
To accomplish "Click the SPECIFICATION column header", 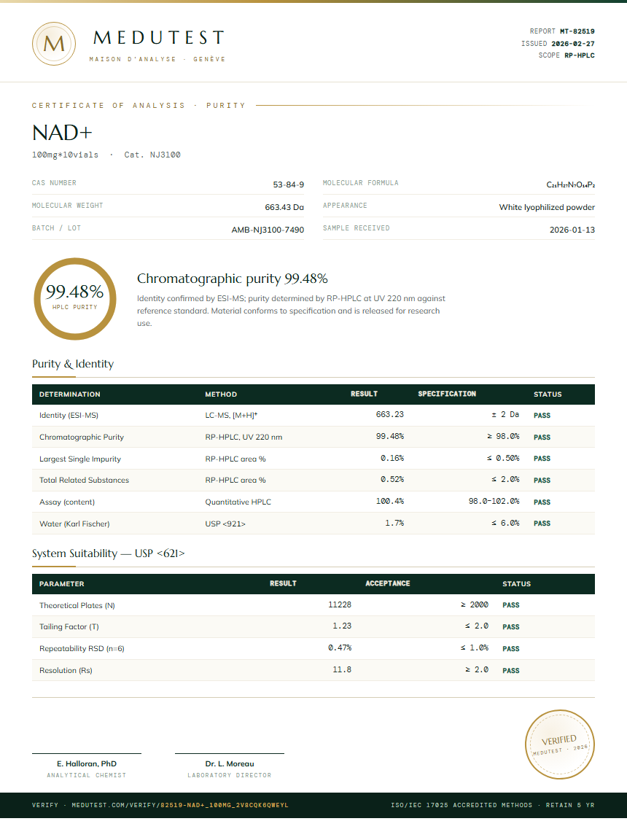I will (x=447, y=394).
